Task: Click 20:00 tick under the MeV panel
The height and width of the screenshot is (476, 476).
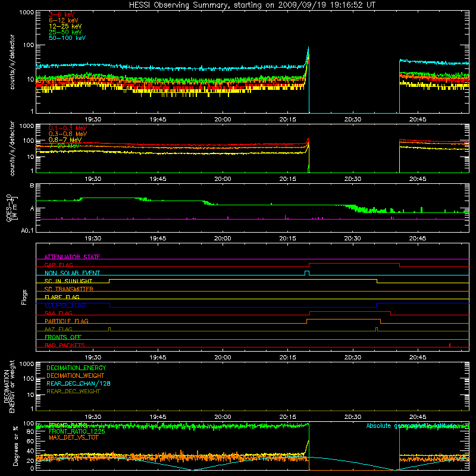Action: pos(223,179)
